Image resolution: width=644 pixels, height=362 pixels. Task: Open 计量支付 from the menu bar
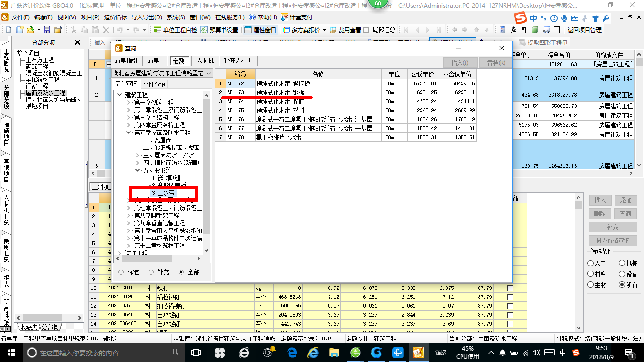coord(297,17)
